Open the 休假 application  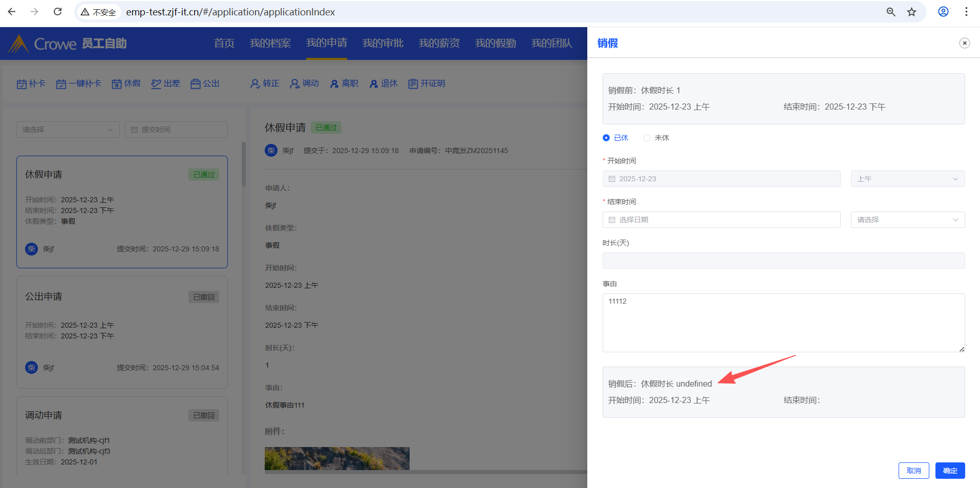pyautogui.click(x=126, y=83)
